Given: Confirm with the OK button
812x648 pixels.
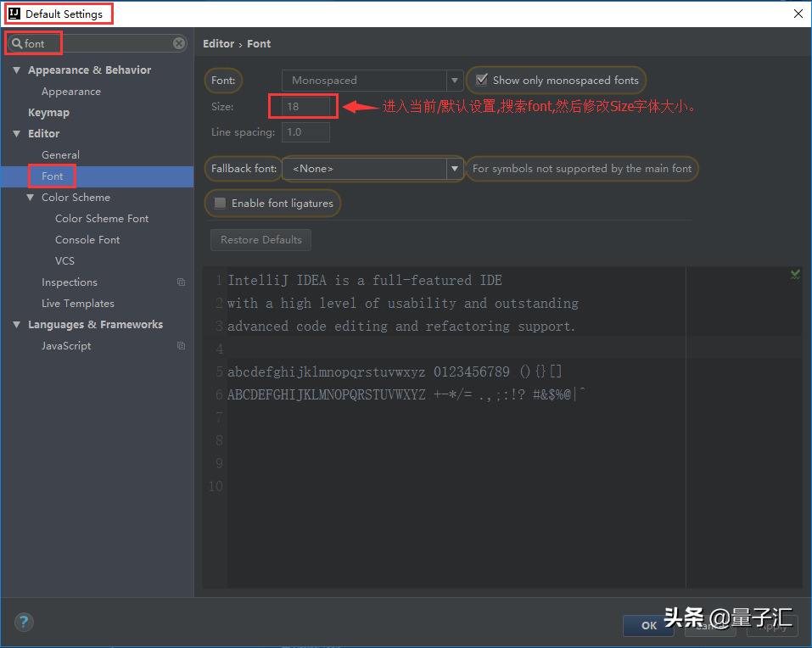Looking at the screenshot, I should (x=648, y=625).
